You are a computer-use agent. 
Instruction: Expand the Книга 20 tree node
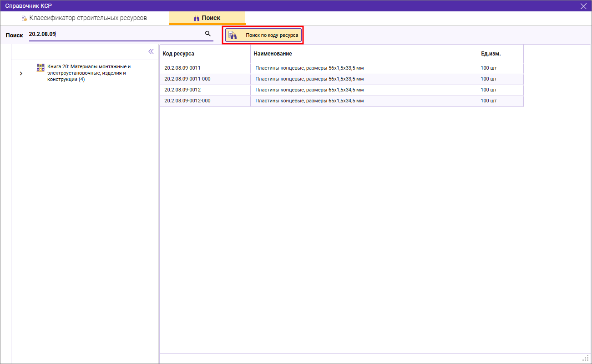(21, 73)
